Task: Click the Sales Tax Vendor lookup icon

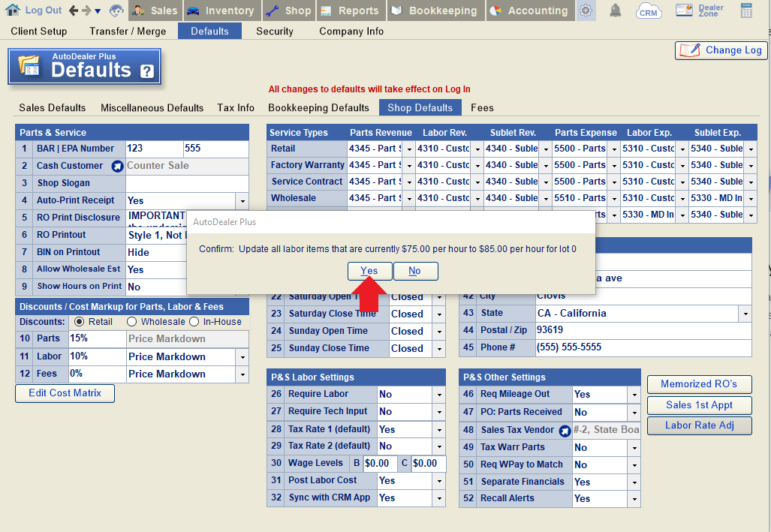Action: [565, 431]
